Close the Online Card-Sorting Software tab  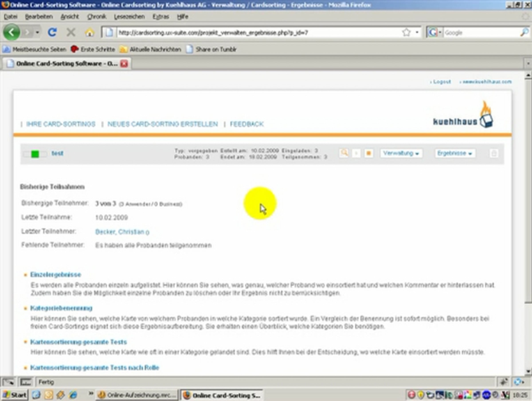point(124,64)
